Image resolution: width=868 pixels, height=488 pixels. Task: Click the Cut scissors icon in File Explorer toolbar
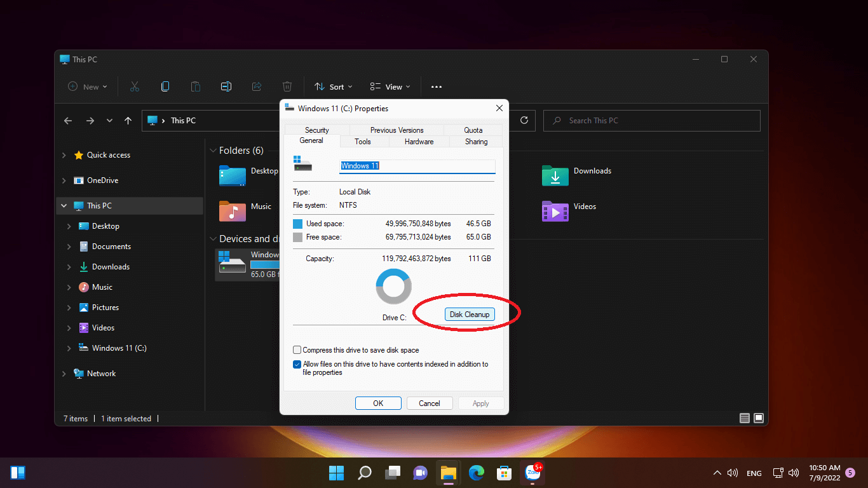pyautogui.click(x=135, y=86)
